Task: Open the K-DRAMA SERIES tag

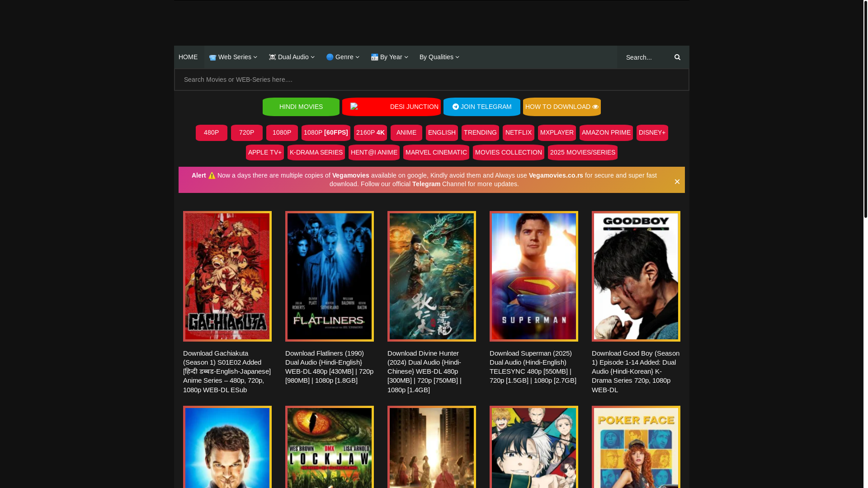Action: point(316,153)
